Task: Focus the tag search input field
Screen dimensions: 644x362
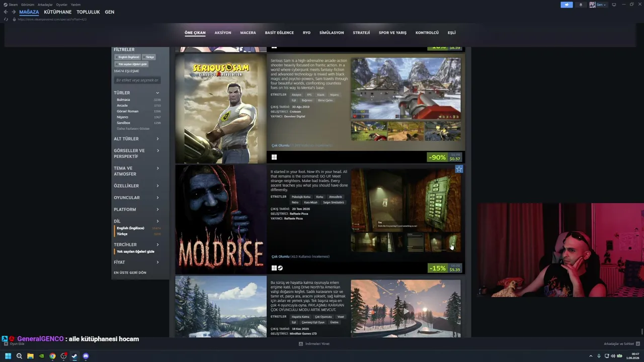Action: pyautogui.click(x=137, y=80)
